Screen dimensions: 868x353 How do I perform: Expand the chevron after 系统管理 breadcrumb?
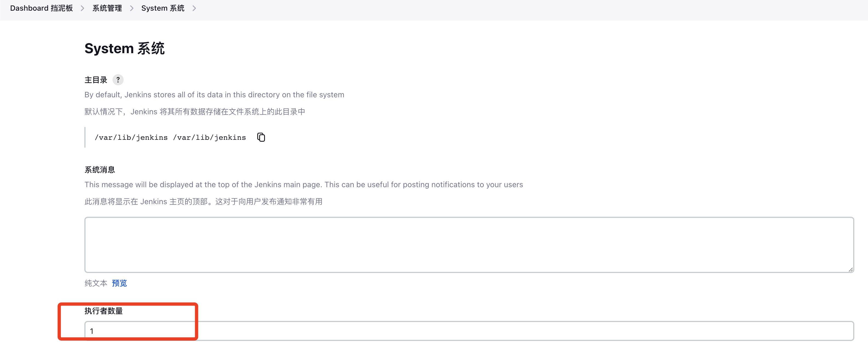click(x=132, y=8)
